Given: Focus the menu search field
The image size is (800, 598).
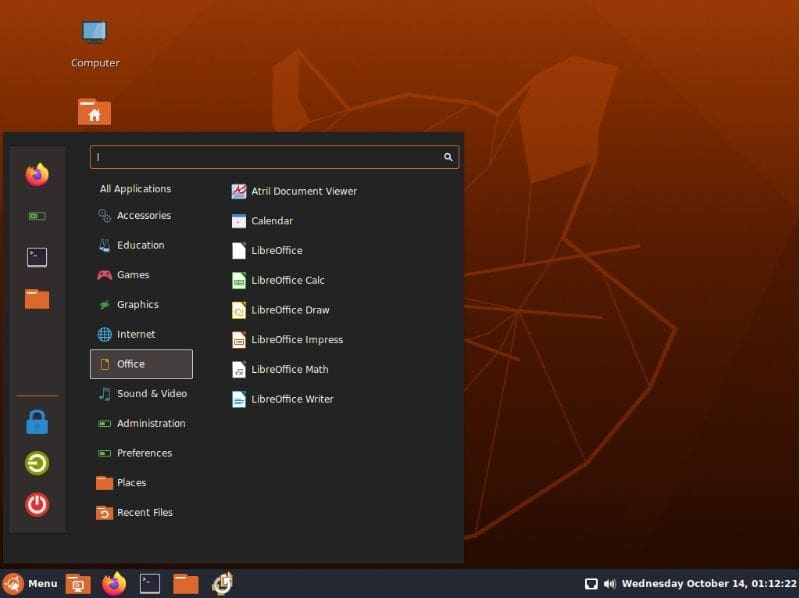Looking at the screenshot, I should click(x=274, y=157).
